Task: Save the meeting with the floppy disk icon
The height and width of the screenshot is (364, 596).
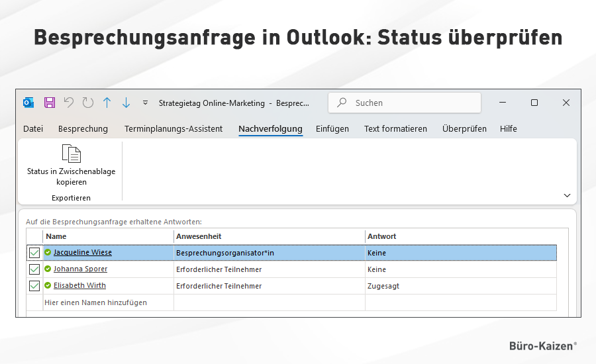Action: coord(50,103)
